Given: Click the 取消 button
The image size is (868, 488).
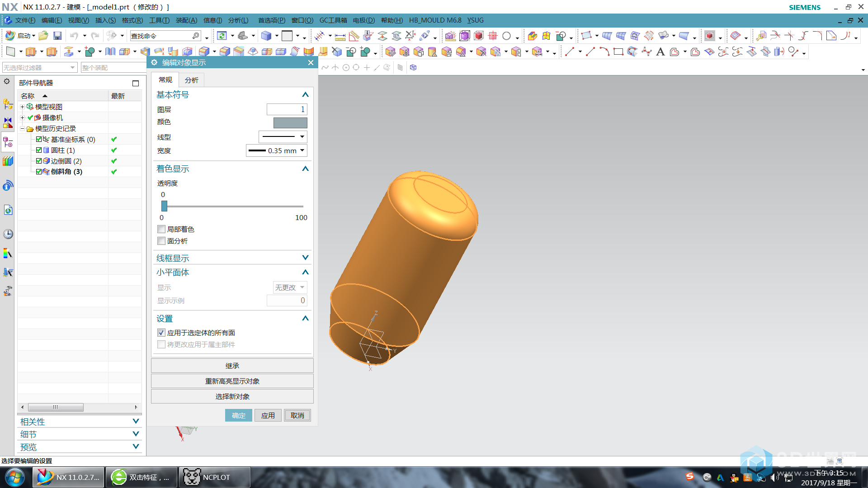Looking at the screenshot, I should (297, 415).
